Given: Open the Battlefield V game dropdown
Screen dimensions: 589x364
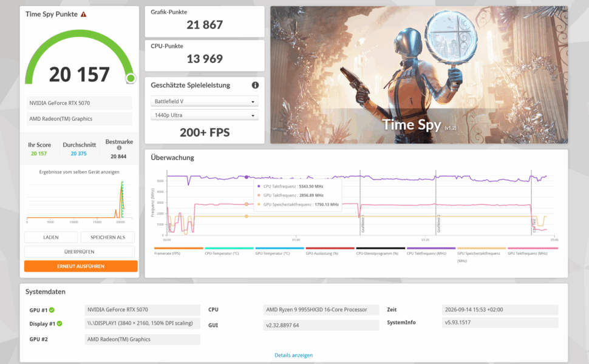Looking at the screenshot, I should pyautogui.click(x=205, y=101).
